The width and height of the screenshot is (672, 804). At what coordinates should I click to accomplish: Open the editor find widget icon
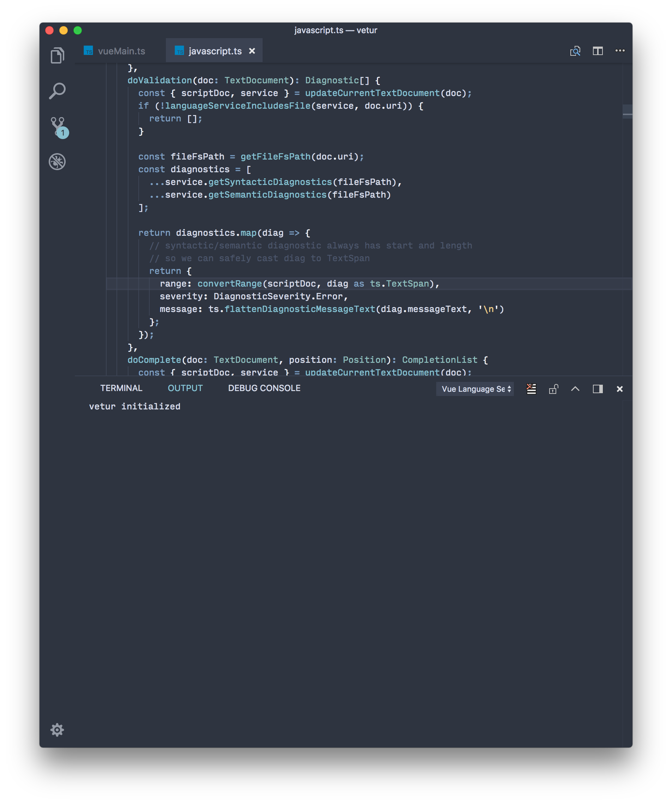(x=575, y=50)
